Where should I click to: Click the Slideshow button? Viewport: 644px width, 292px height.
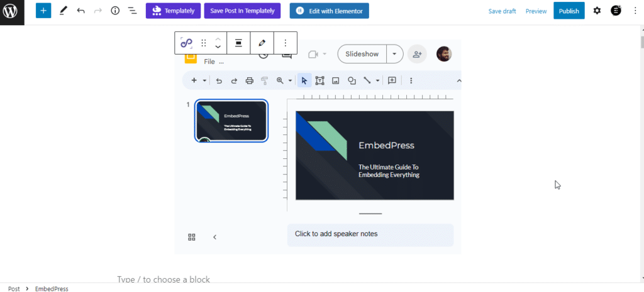click(x=362, y=54)
